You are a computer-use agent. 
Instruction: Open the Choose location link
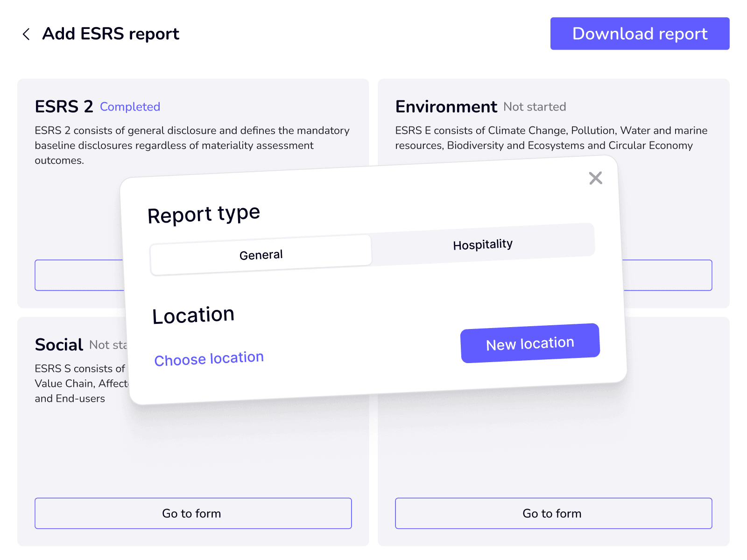[209, 359]
